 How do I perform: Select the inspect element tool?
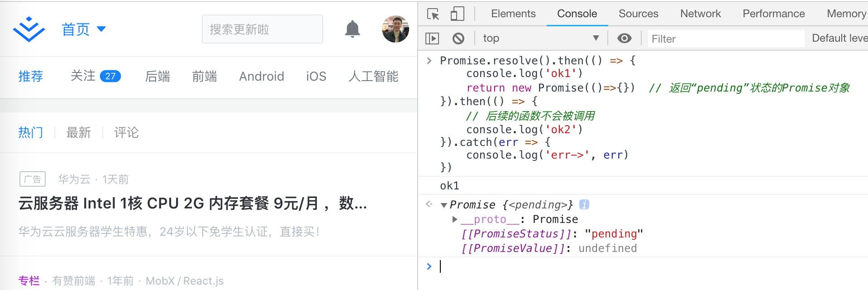point(433,14)
